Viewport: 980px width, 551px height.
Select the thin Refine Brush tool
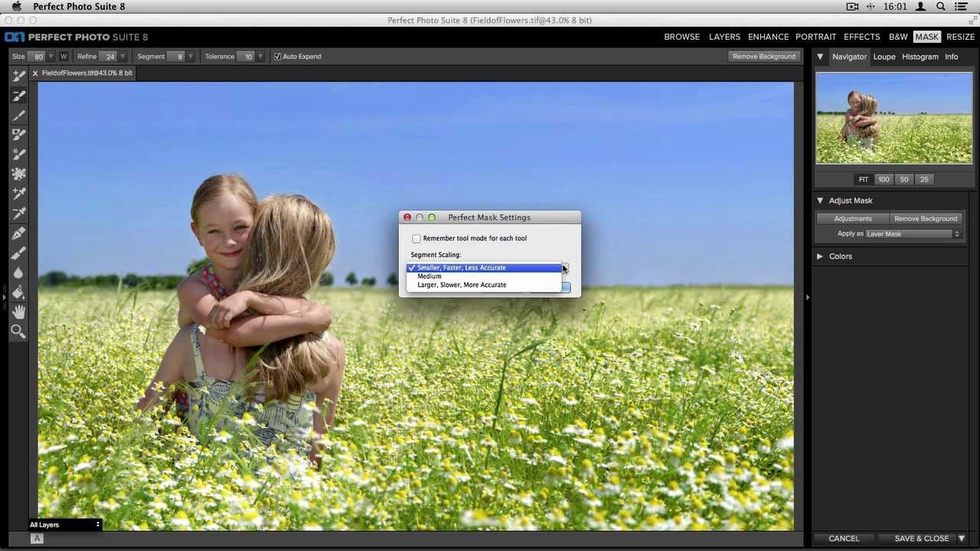pos(19,115)
